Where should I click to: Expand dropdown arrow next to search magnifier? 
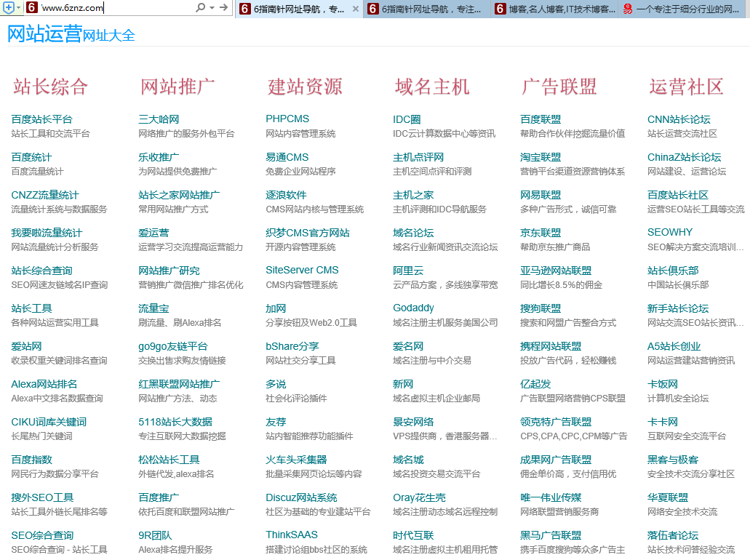pyautogui.click(x=212, y=8)
